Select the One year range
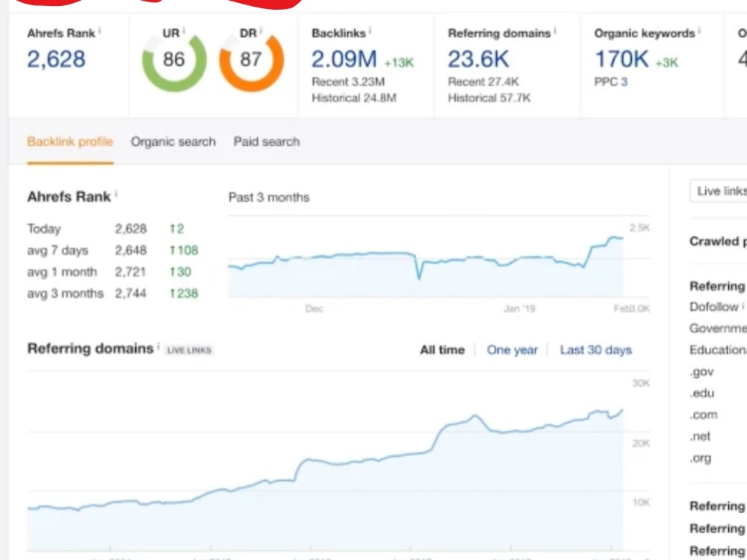747x560 pixels. pyautogui.click(x=512, y=350)
